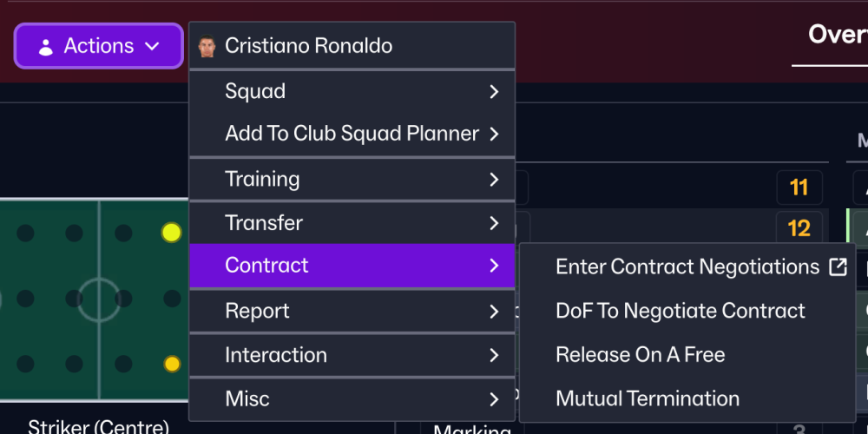Viewport: 868px width, 434px height.
Task: Expand the Squad submenu arrow
Action: (x=494, y=91)
